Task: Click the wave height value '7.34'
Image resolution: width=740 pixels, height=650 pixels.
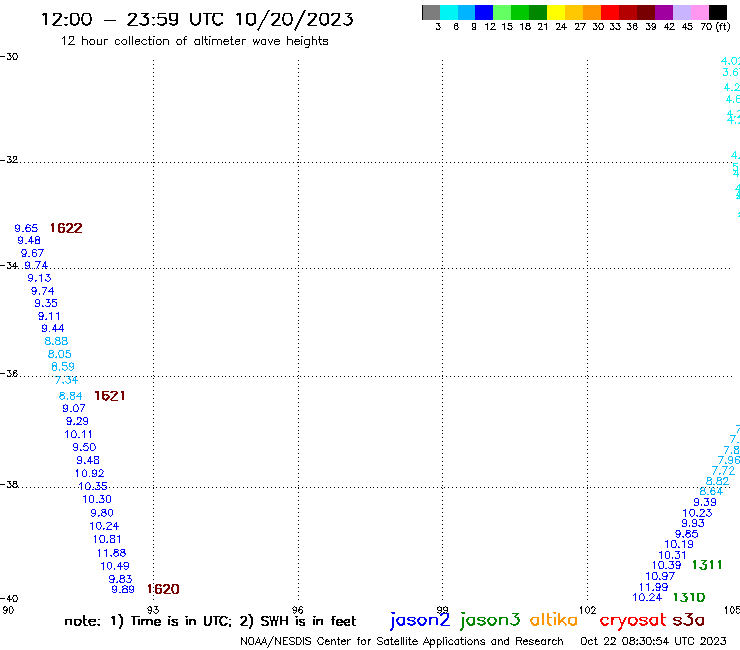Action: 66,380
